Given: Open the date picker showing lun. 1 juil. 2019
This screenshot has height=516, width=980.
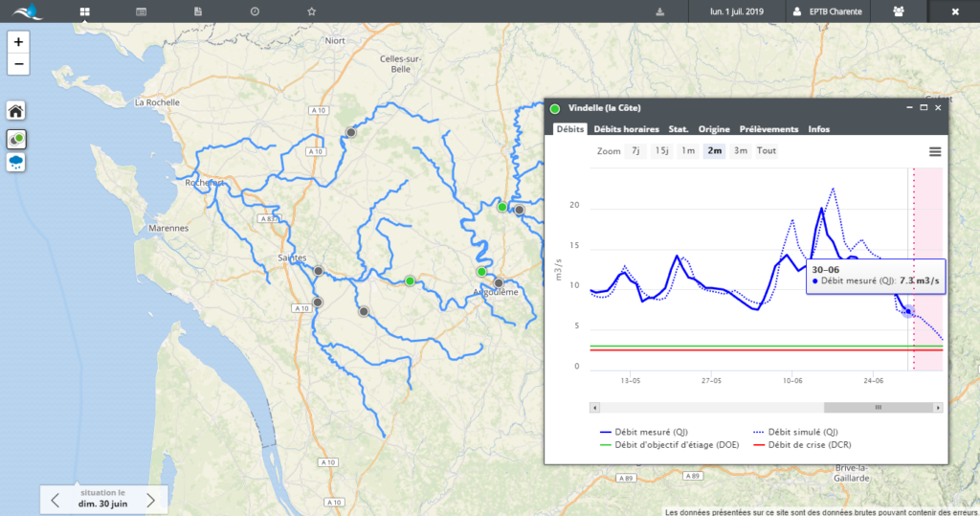Looking at the screenshot, I should point(736,11).
